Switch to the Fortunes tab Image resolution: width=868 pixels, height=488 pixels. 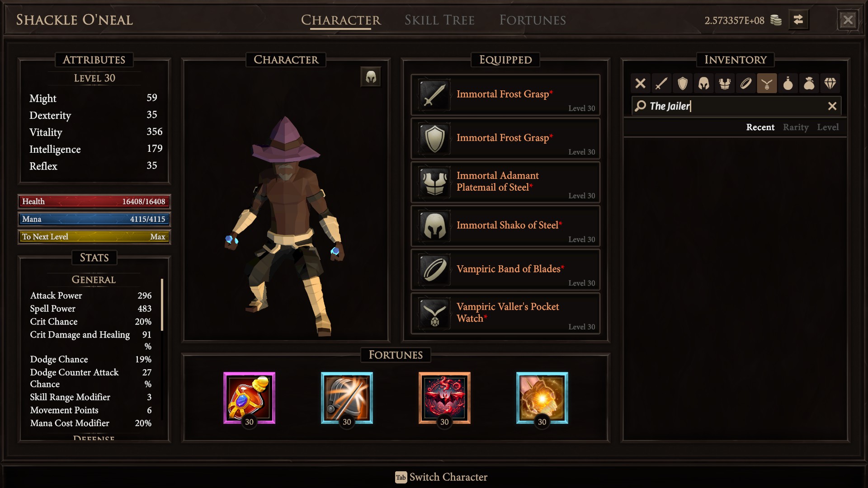[x=533, y=20]
